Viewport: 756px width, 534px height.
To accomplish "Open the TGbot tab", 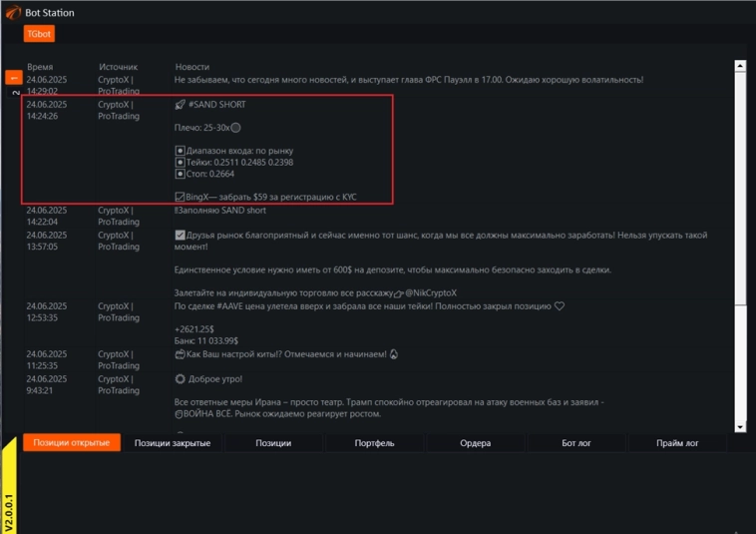I will [39, 34].
